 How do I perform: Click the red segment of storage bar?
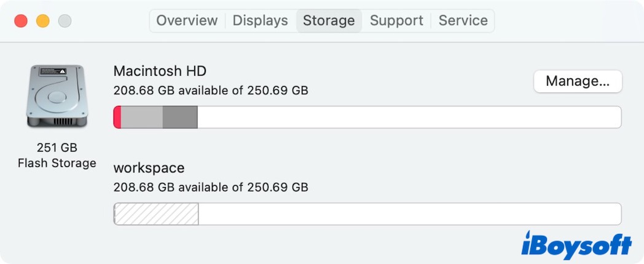coord(117,117)
